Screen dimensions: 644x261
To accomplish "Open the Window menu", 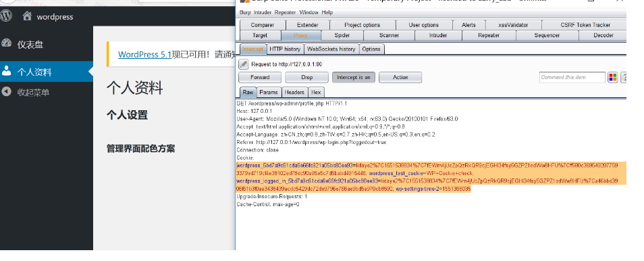I will [309, 12].
